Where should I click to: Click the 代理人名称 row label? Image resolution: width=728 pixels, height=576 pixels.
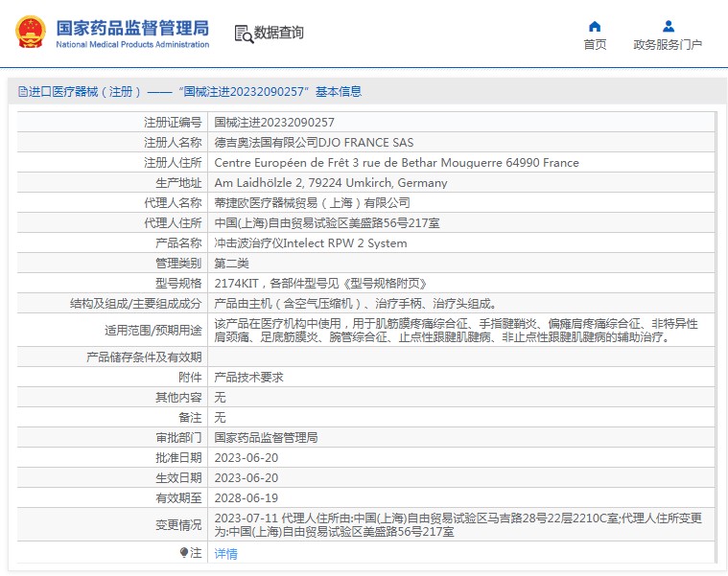click(x=173, y=202)
